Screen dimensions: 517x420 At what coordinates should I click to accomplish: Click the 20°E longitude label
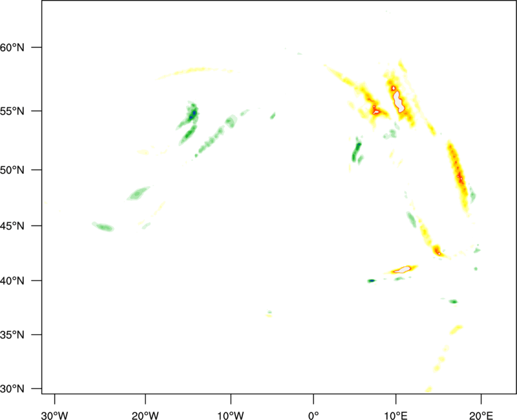click(x=481, y=415)
